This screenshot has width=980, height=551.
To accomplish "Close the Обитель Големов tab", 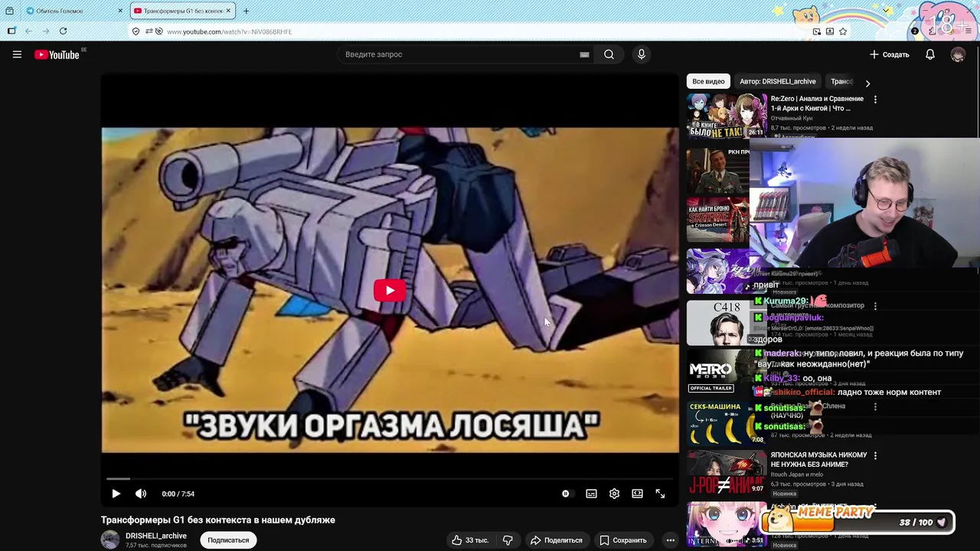I will tap(120, 11).
